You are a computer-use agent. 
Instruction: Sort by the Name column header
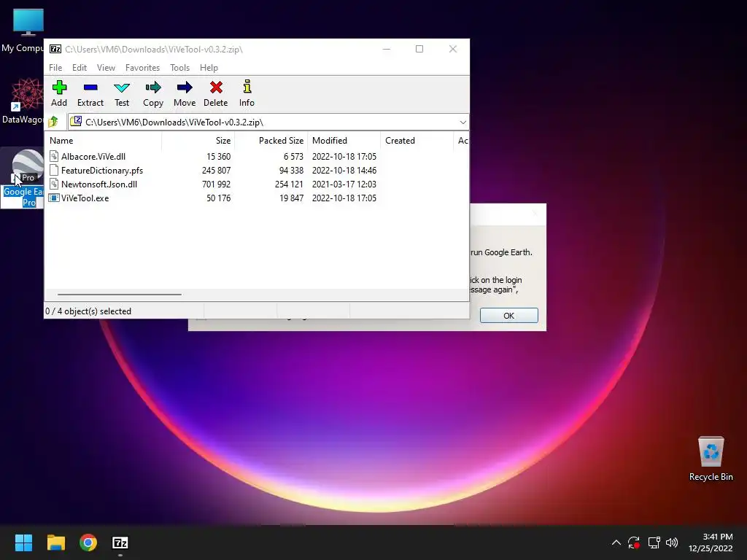(x=103, y=141)
